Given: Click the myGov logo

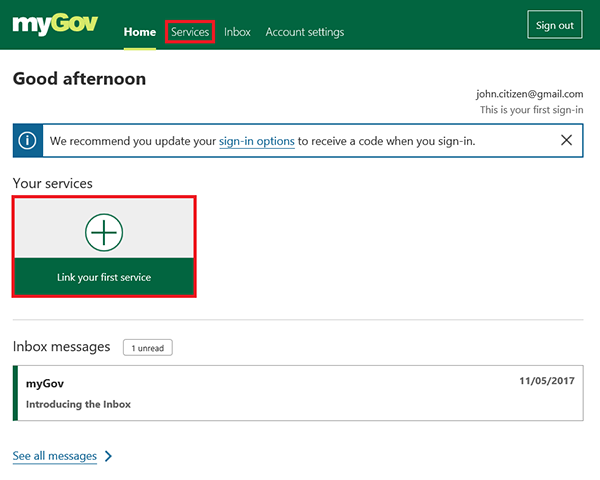Looking at the screenshot, I should [55, 24].
